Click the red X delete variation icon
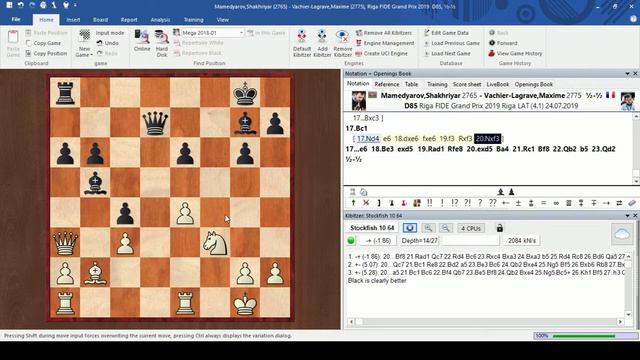 click(x=366, y=203)
